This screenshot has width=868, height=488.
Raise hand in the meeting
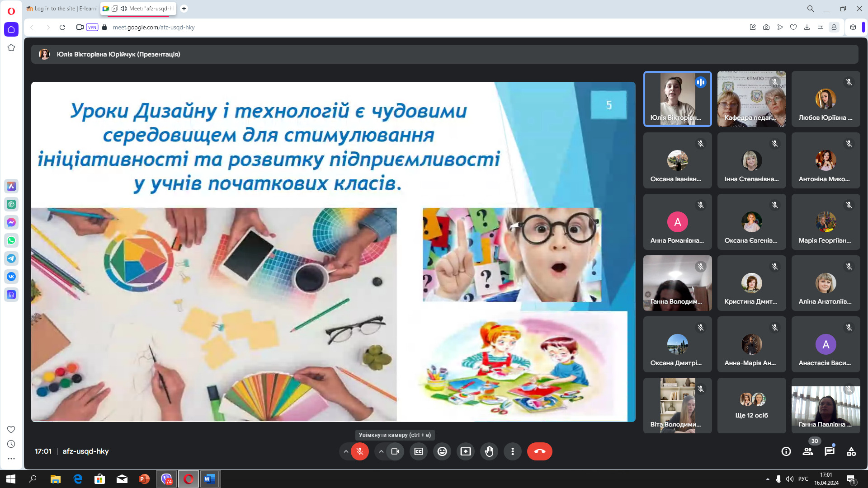point(489,451)
